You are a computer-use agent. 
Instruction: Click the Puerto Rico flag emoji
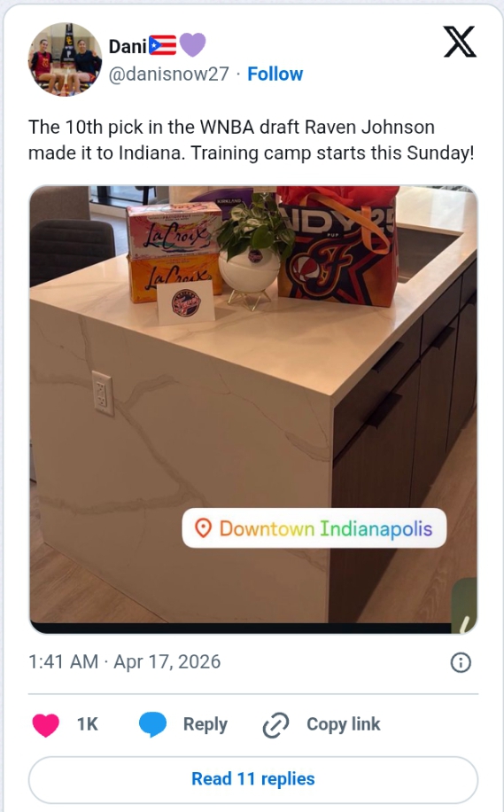(x=162, y=45)
